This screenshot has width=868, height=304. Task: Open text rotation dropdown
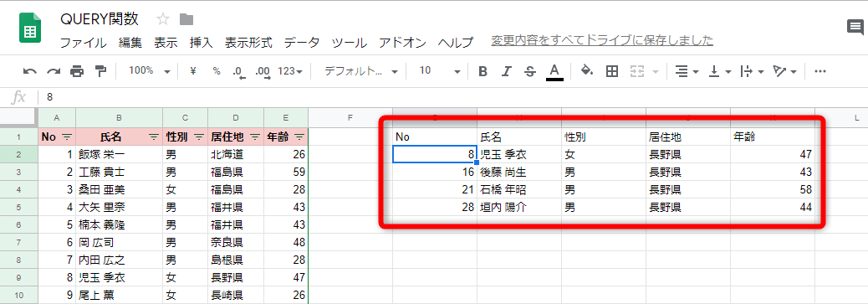785,71
